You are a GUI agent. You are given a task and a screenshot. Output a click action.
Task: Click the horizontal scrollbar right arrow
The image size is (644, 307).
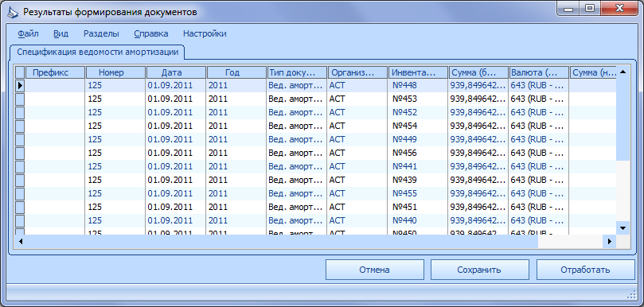click(x=610, y=242)
